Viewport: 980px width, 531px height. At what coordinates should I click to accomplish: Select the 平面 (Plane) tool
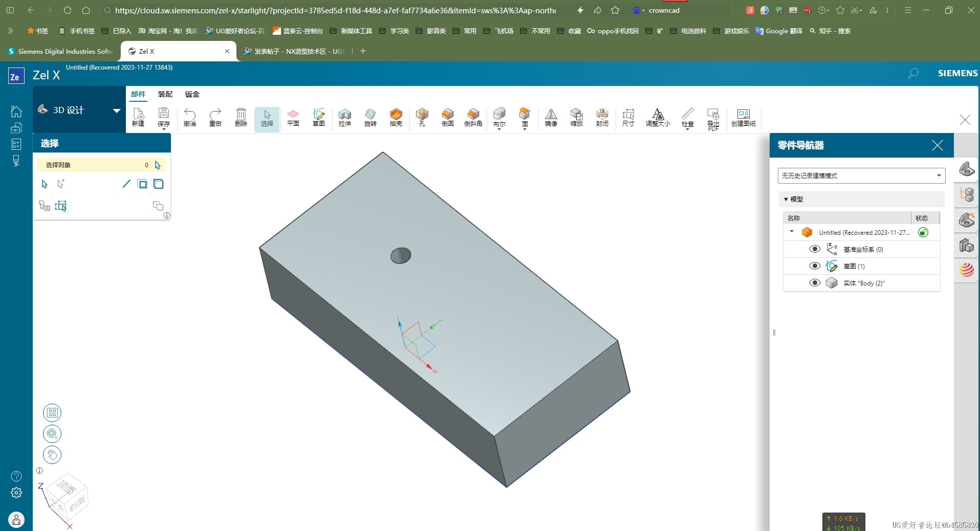(293, 117)
